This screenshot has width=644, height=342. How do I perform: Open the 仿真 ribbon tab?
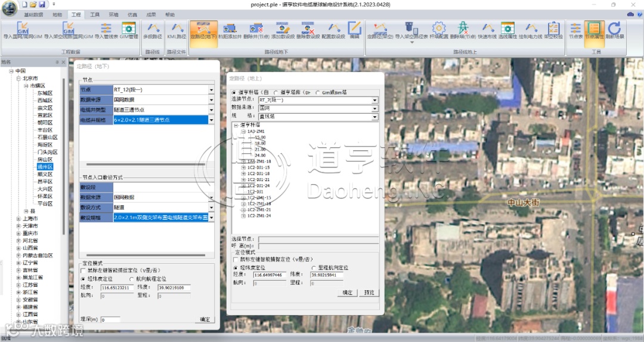[132, 14]
